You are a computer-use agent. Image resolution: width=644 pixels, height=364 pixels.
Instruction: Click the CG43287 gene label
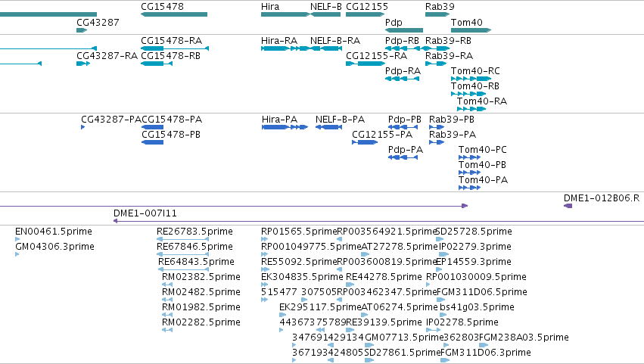pos(98,22)
